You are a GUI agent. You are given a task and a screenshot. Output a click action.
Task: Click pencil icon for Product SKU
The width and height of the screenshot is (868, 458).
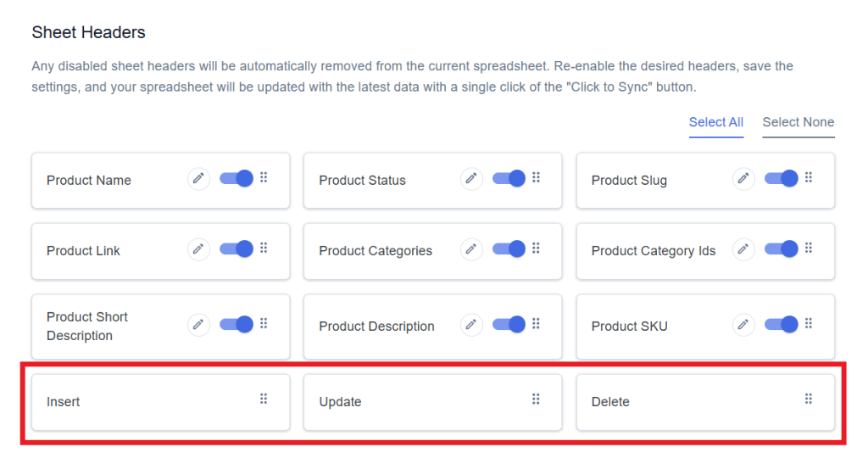tap(743, 325)
